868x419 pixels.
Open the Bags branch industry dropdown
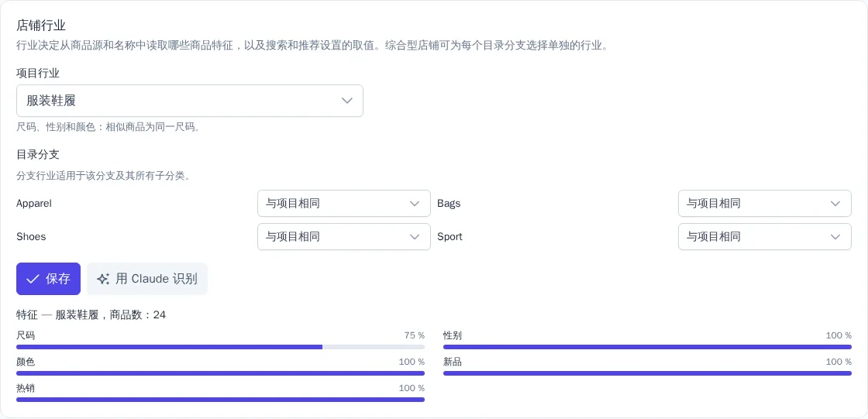(764, 204)
